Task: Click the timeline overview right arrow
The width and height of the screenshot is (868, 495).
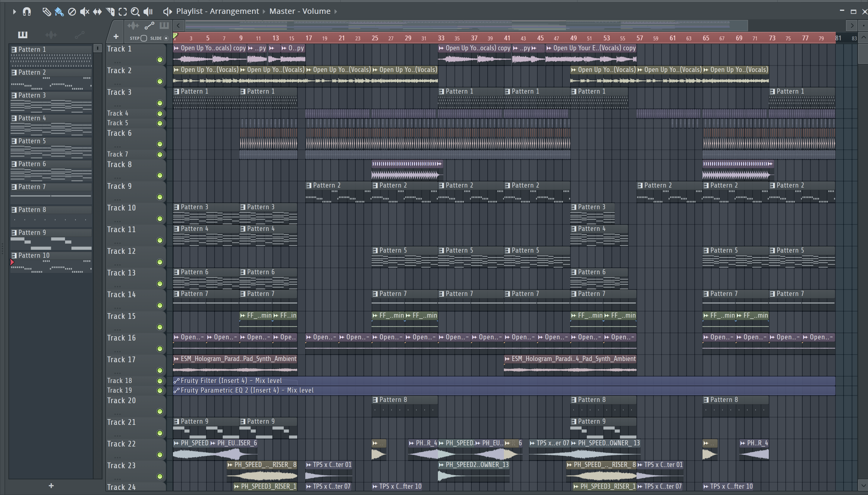Action: point(852,26)
